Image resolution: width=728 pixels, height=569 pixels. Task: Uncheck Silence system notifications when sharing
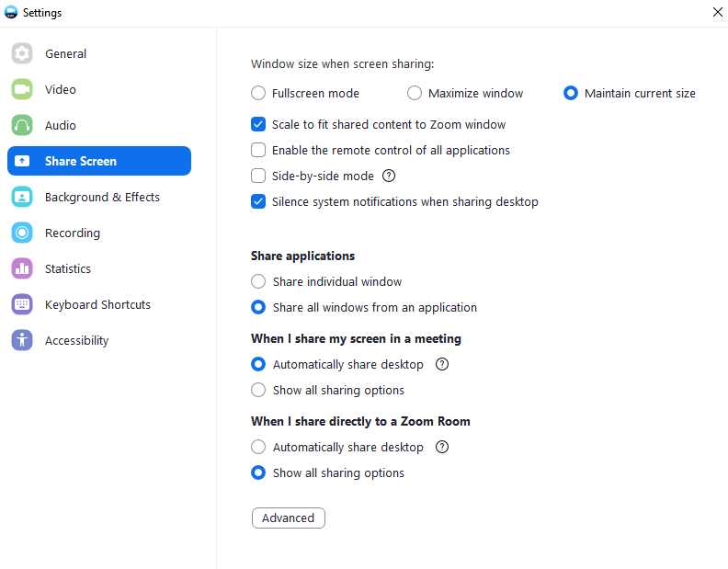click(x=258, y=201)
